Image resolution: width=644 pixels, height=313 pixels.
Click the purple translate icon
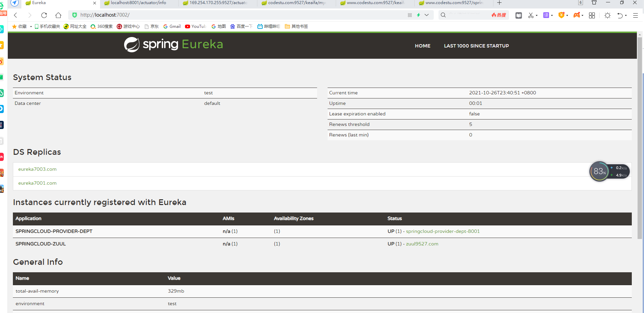pyautogui.click(x=546, y=15)
